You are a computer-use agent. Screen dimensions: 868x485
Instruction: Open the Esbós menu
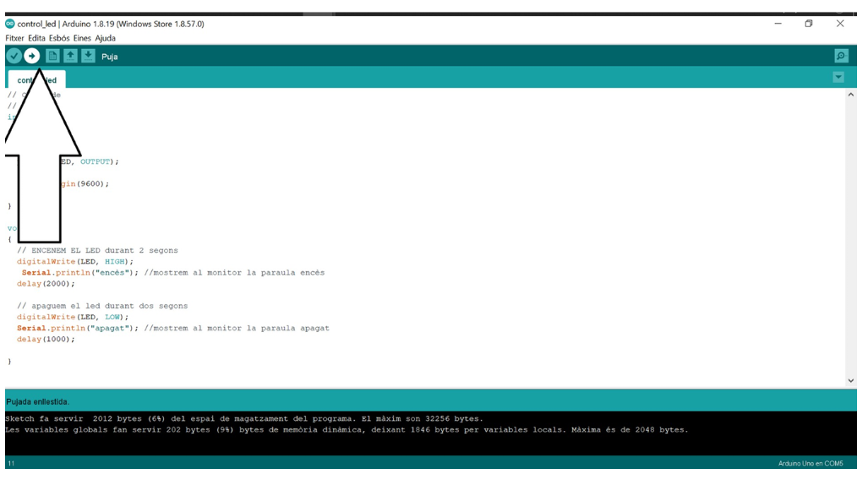click(59, 38)
